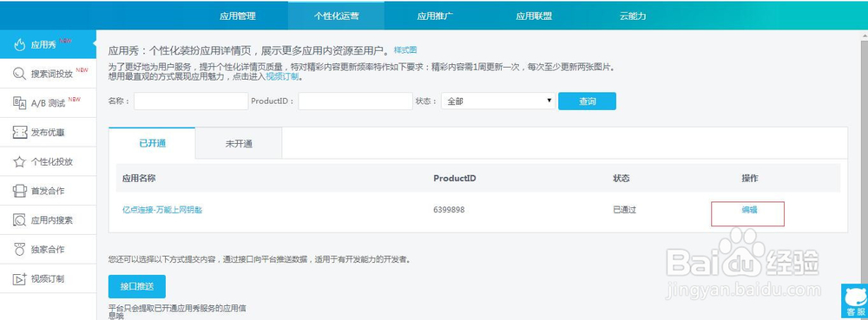This screenshot has height=320, width=868.
Task: Click the coupon icon beside 发布优惠
Action: (19, 133)
